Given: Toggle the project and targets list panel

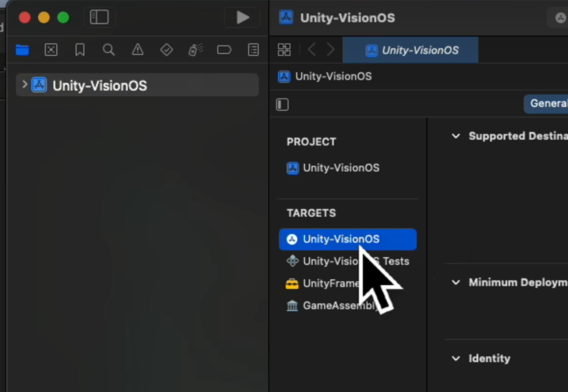Looking at the screenshot, I should click(282, 105).
